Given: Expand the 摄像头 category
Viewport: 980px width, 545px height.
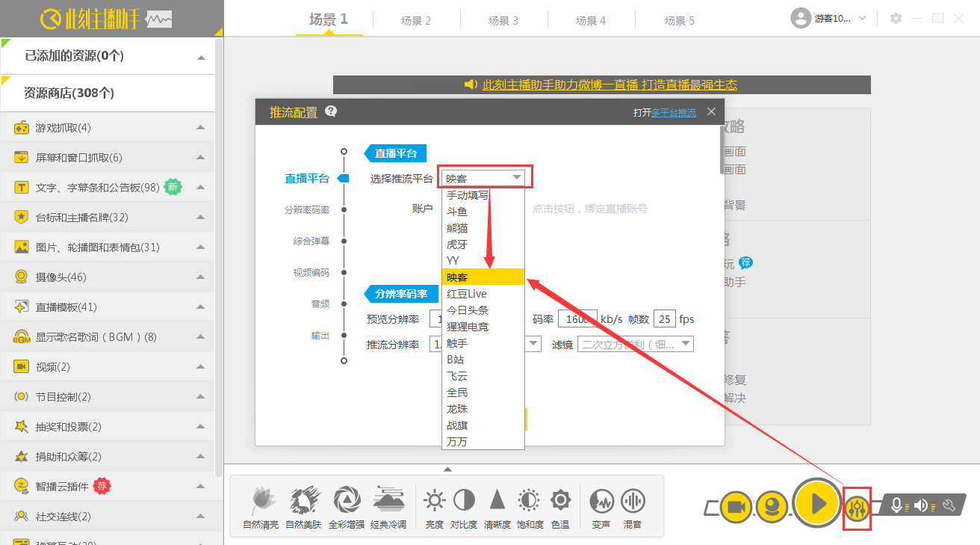Looking at the screenshot, I should coord(201,277).
